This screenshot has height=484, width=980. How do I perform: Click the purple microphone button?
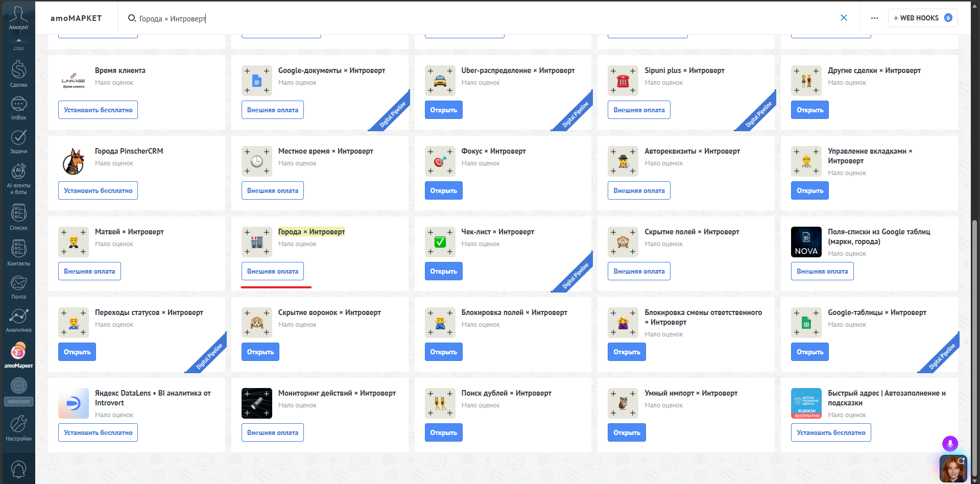click(x=950, y=444)
